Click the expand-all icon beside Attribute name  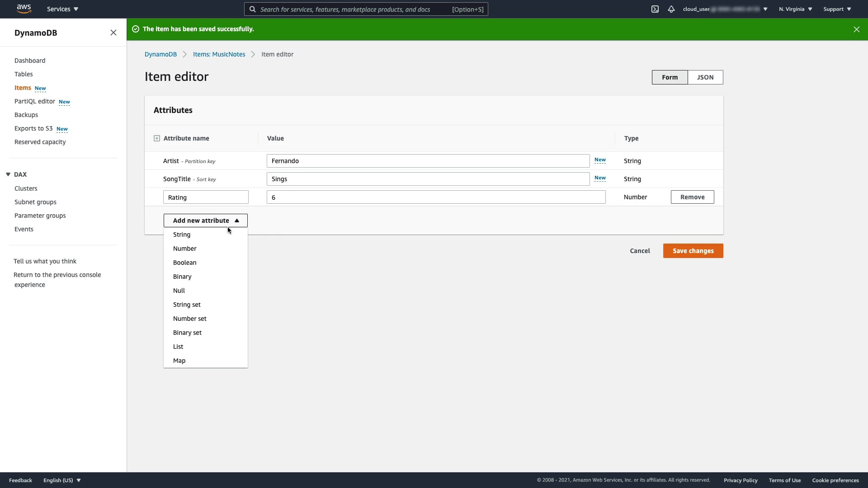(157, 138)
